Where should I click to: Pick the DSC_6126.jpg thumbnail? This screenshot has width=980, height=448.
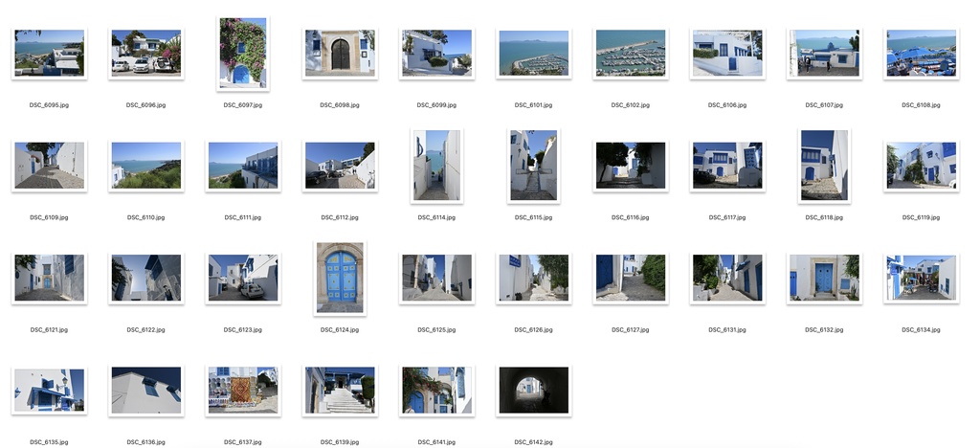coord(534,278)
